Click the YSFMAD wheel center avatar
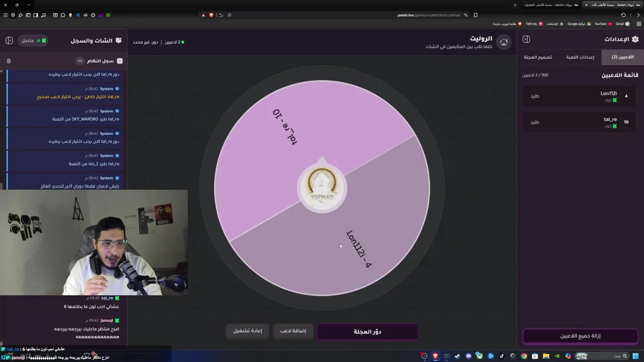The height and width of the screenshot is (362, 644). 322,188
